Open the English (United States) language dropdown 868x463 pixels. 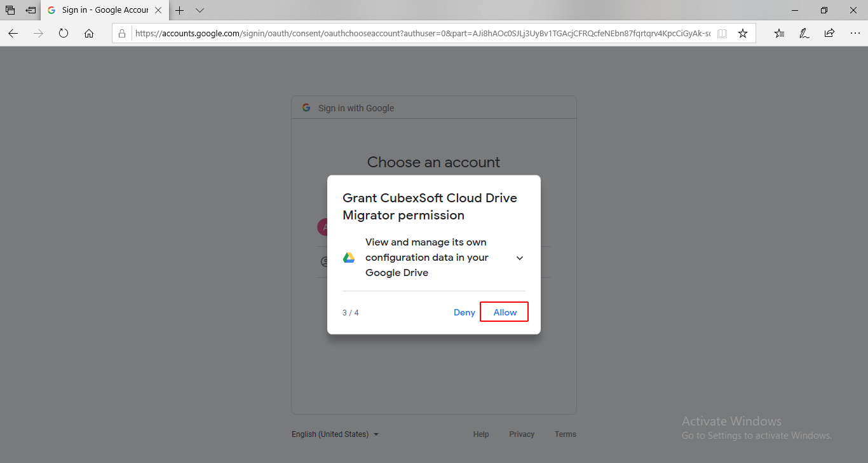(335, 434)
